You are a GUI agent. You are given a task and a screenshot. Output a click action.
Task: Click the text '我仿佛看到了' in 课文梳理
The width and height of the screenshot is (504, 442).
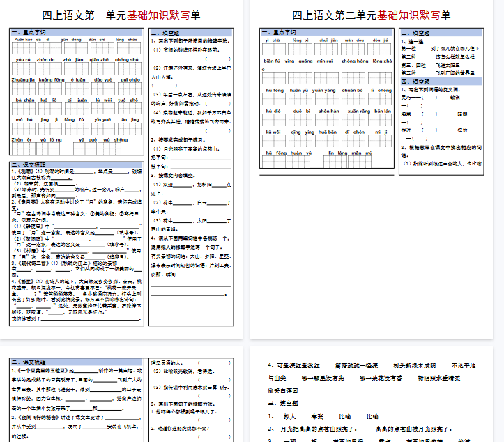click(26, 318)
